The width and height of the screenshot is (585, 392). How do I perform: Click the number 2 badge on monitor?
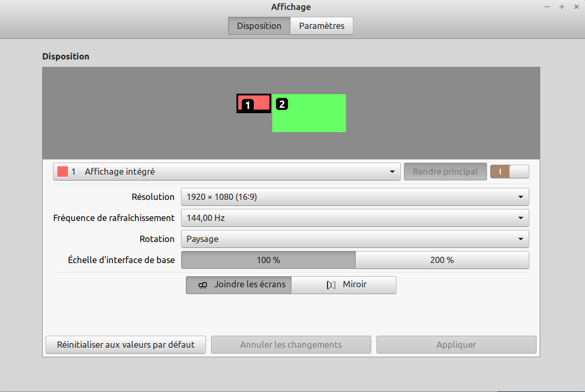[x=282, y=104]
